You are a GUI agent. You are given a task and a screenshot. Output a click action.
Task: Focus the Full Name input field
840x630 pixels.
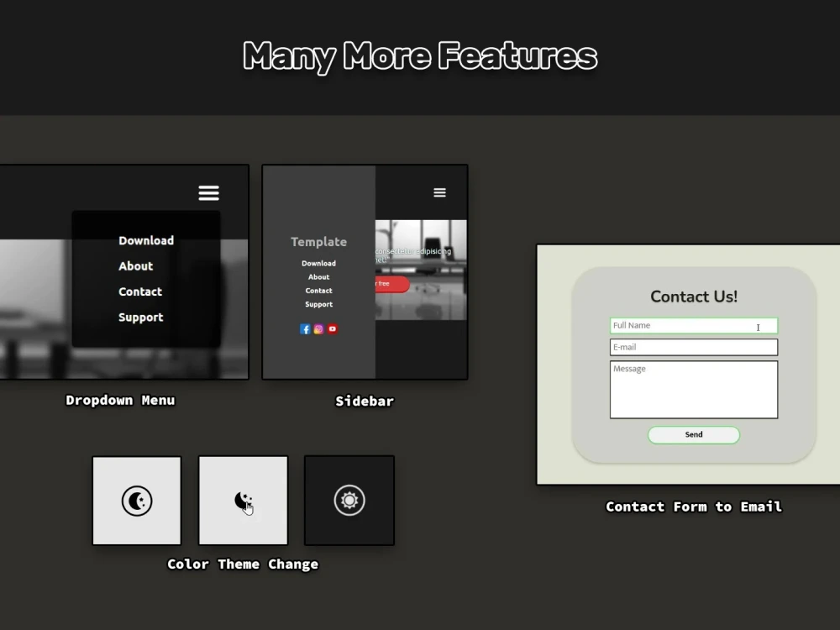click(x=694, y=326)
